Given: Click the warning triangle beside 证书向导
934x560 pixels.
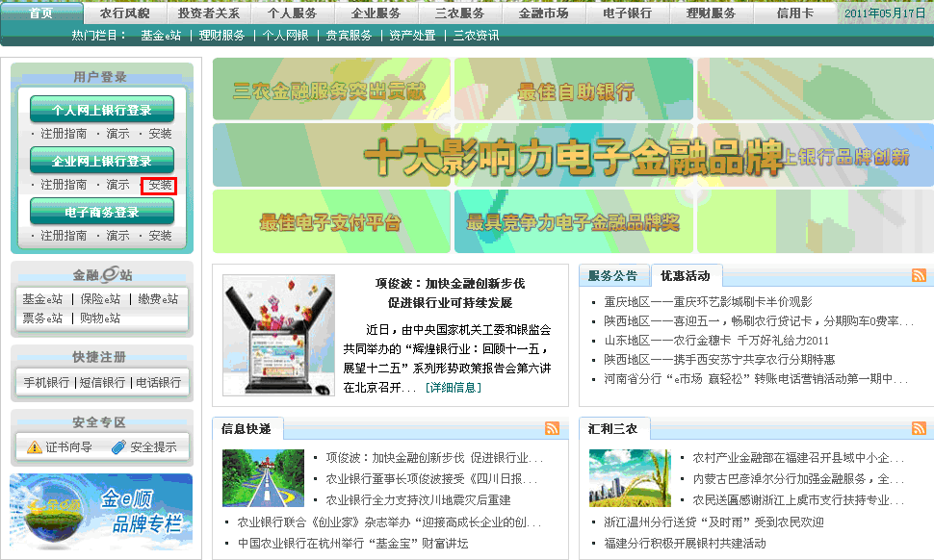Looking at the screenshot, I should coord(34,445).
